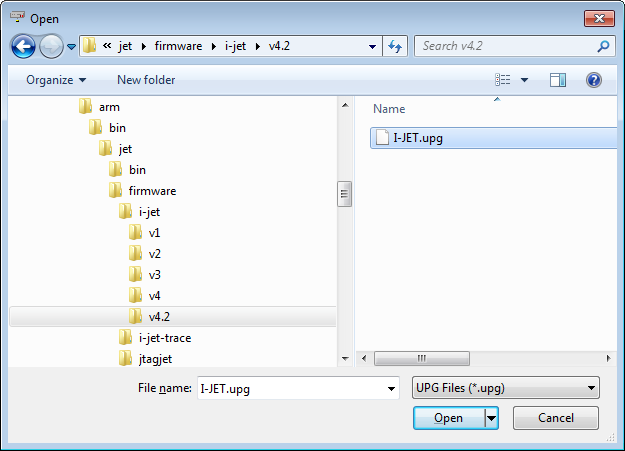Click New folder in the toolbar
Viewport: 625px width, 451px height.
(x=146, y=80)
